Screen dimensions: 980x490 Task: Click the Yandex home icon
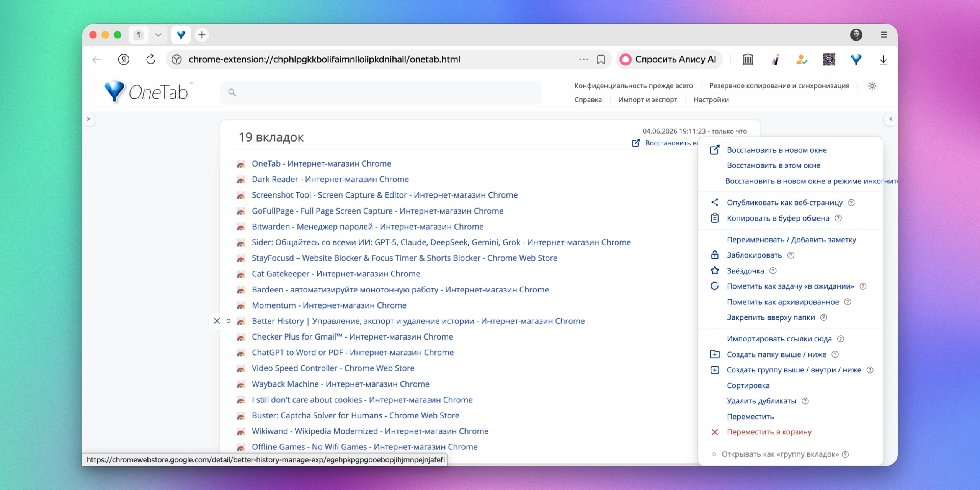[x=123, y=59]
